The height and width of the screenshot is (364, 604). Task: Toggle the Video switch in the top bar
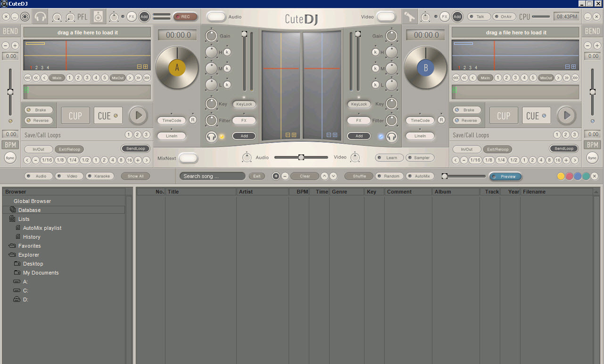pyautogui.click(x=386, y=16)
